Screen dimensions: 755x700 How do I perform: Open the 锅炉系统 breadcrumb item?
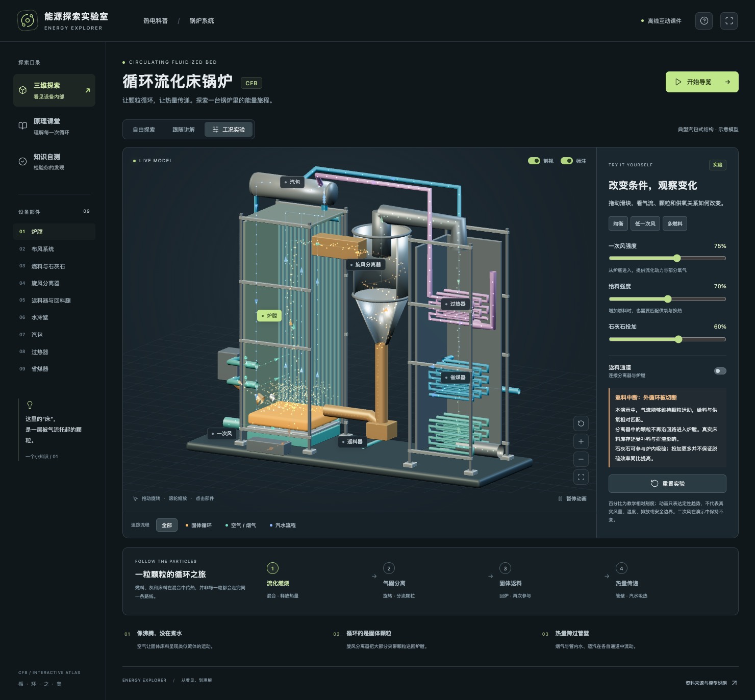pyautogui.click(x=202, y=21)
